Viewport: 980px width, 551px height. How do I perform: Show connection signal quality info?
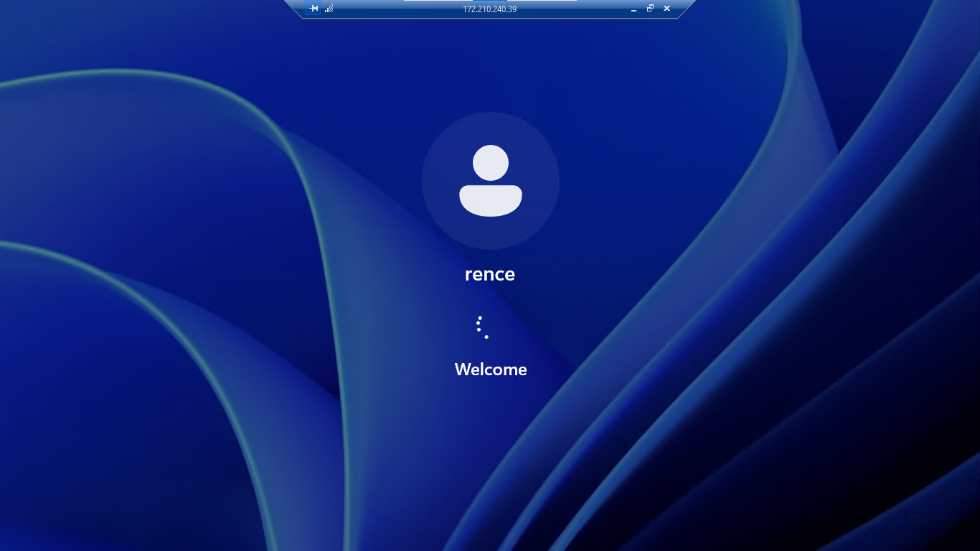[329, 9]
